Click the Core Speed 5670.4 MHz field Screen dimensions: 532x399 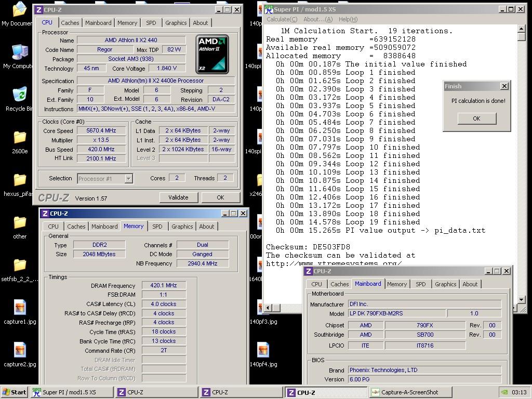pos(101,130)
